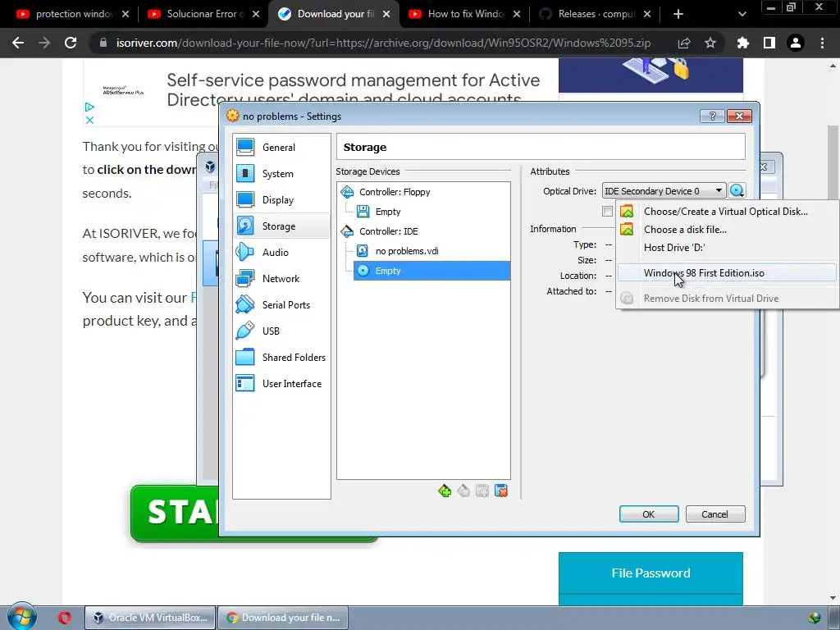Reload the isoriver page
The image size is (840, 630).
click(x=71, y=43)
